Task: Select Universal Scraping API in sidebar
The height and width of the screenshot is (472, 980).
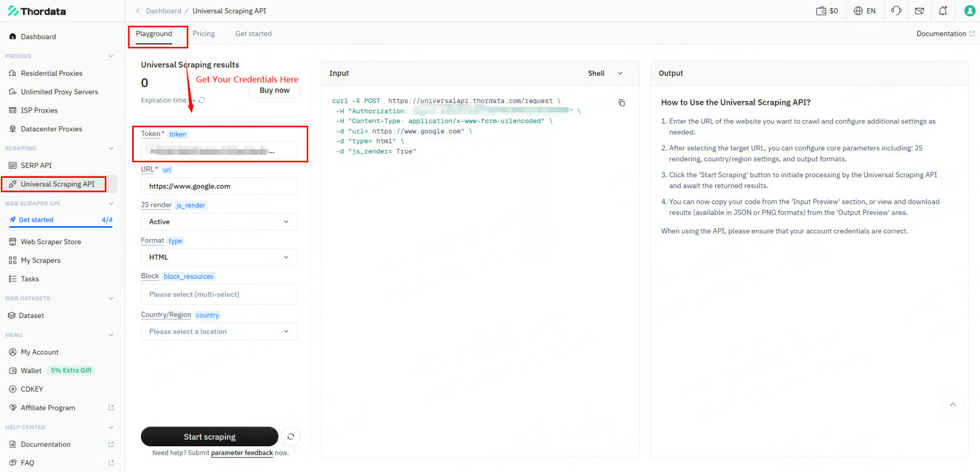Action: click(59, 184)
